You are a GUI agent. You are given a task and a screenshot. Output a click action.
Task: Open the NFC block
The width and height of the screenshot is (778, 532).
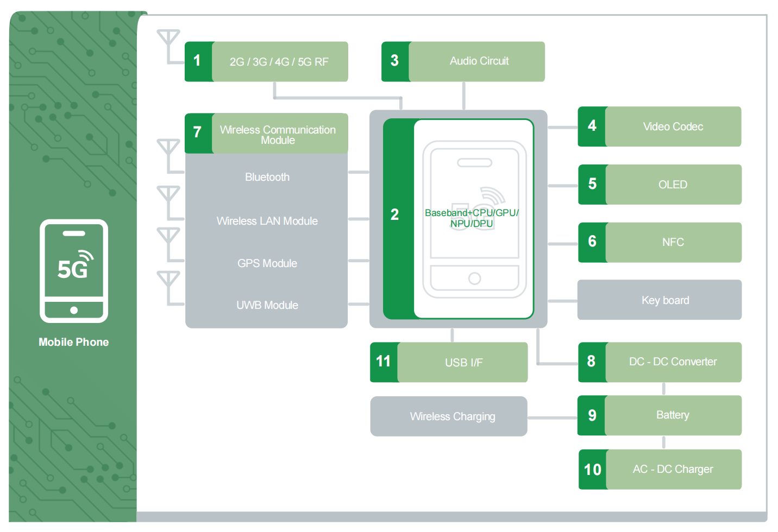click(x=660, y=242)
